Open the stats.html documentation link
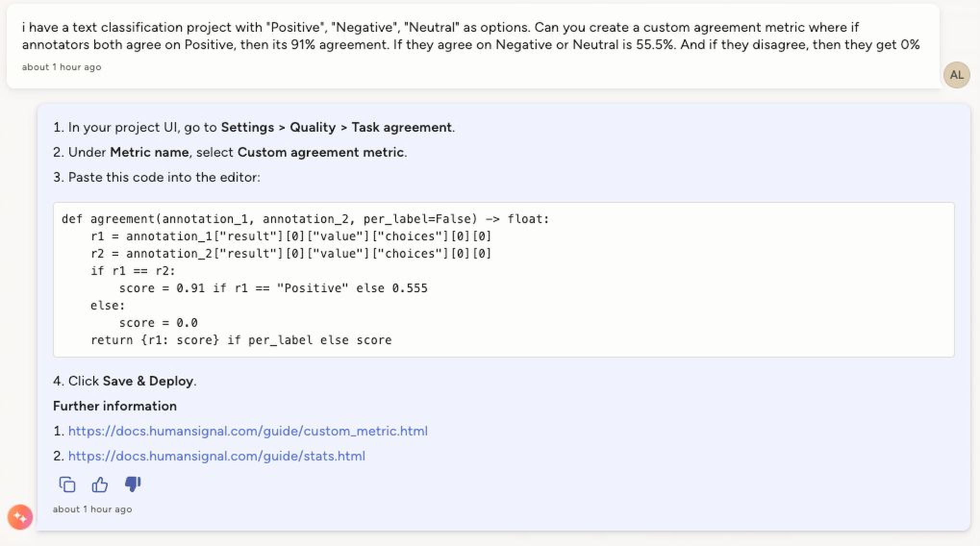 [216, 456]
